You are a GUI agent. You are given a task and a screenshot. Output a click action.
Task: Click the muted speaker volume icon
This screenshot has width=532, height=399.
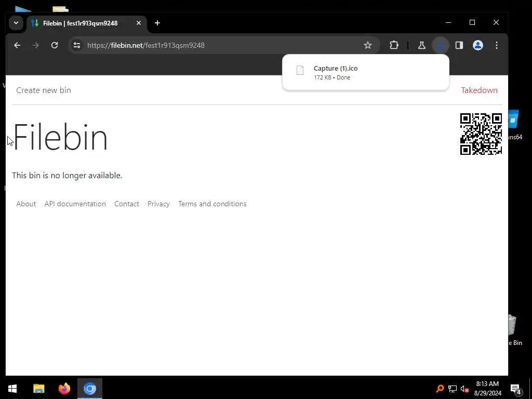pos(464,389)
